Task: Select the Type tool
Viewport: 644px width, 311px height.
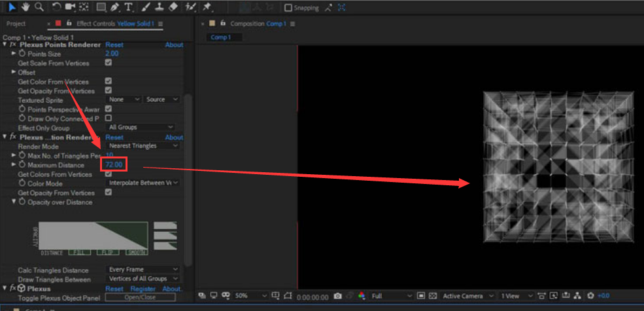Action: coord(128,7)
